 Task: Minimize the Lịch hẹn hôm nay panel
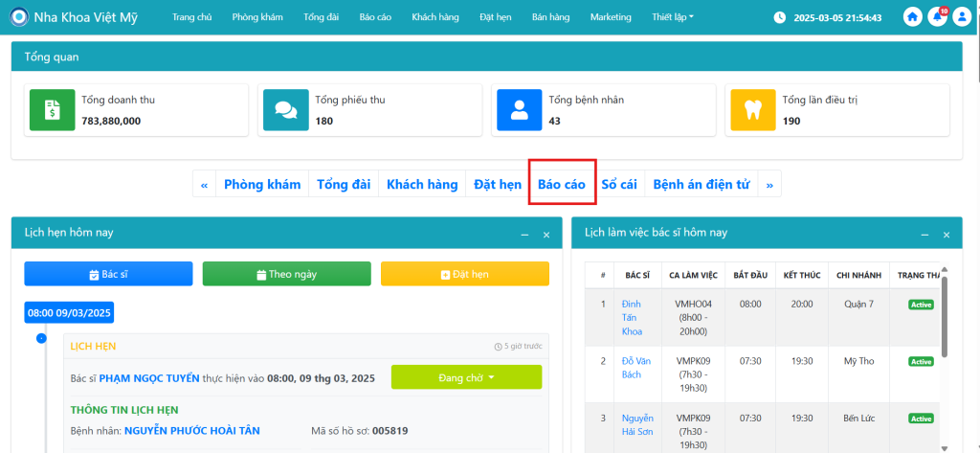523,235
